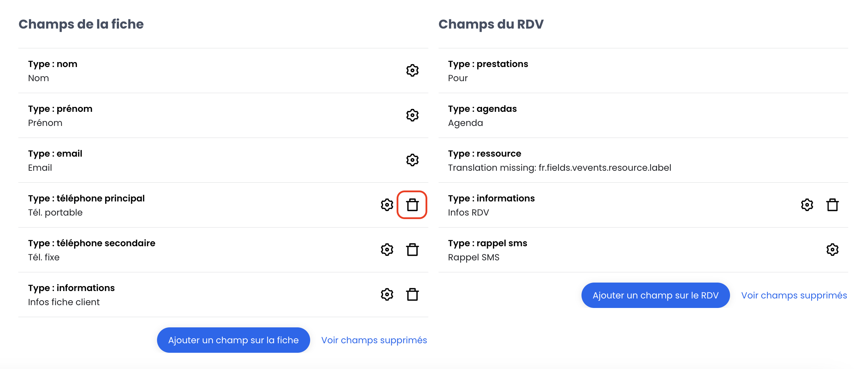Delete the téléphone principal field
The image size is (868, 369).
(x=412, y=205)
